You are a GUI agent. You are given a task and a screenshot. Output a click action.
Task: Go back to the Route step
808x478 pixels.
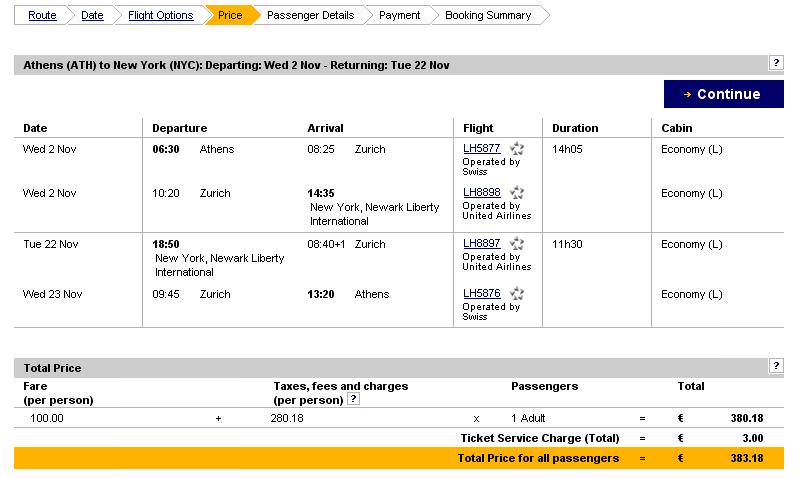[x=42, y=15]
